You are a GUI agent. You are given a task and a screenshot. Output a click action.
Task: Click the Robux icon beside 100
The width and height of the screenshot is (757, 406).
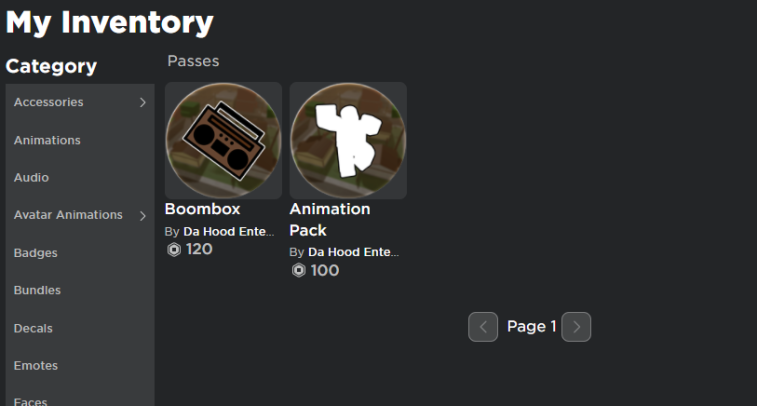pos(299,270)
